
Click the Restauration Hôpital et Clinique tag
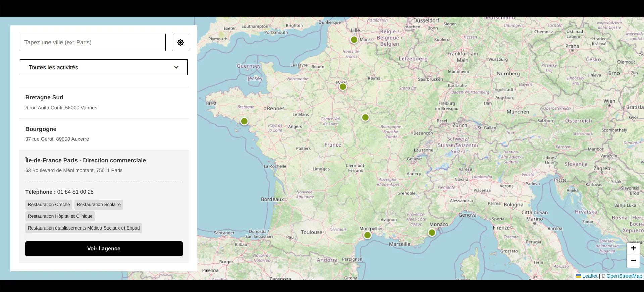pyautogui.click(x=60, y=216)
